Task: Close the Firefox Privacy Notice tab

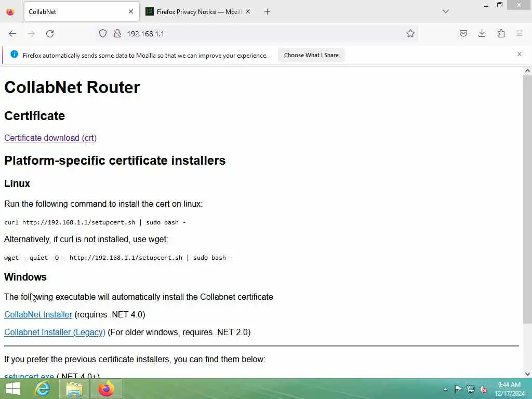Action: pos(248,12)
